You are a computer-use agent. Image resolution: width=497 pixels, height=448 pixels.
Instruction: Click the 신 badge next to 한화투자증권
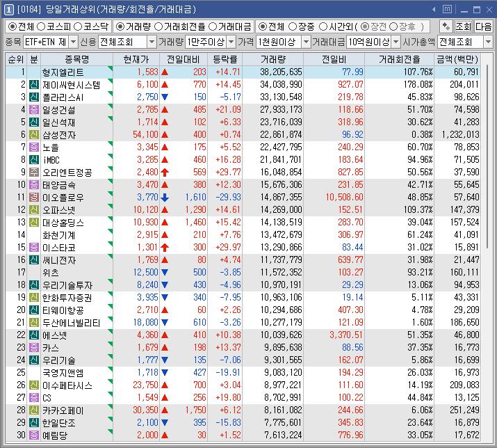tap(34, 298)
